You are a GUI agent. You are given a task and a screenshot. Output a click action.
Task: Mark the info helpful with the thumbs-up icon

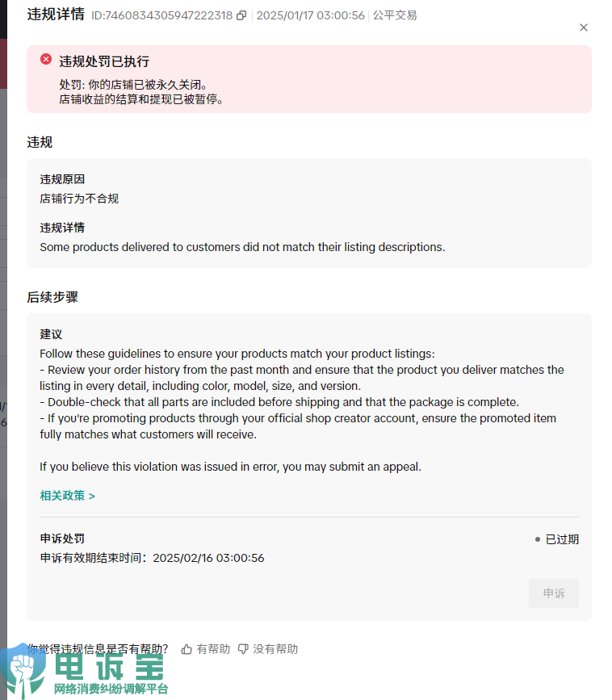click(x=187, y=649)
